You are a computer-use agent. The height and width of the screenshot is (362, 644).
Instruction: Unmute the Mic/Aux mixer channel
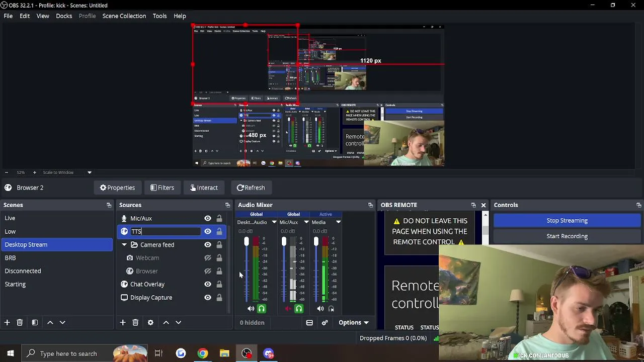point(288,309)
